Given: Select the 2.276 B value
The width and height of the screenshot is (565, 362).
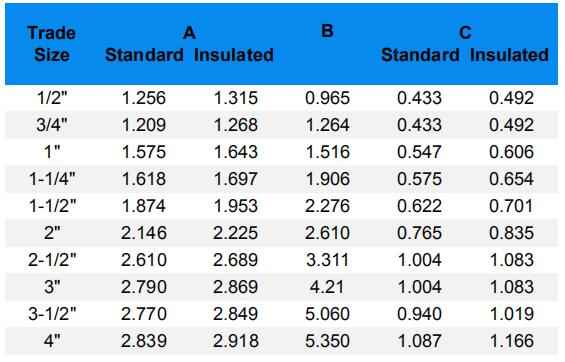Looking at the screenshot, I should point(328,206).
